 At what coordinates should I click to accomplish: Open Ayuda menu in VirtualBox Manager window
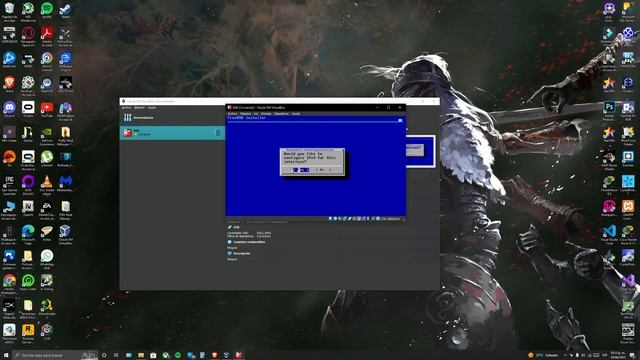(x=152, y=108)
